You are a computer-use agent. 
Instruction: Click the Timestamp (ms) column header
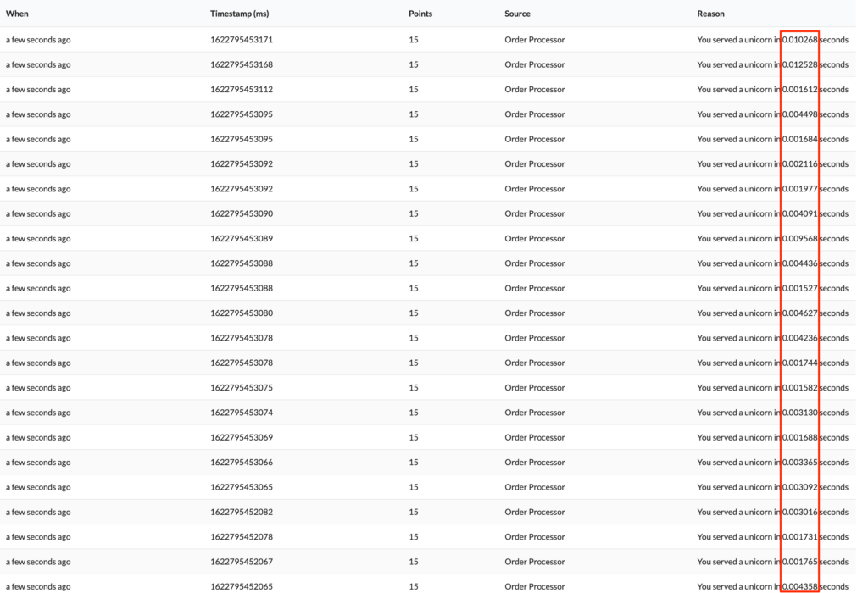pos(240,14)
